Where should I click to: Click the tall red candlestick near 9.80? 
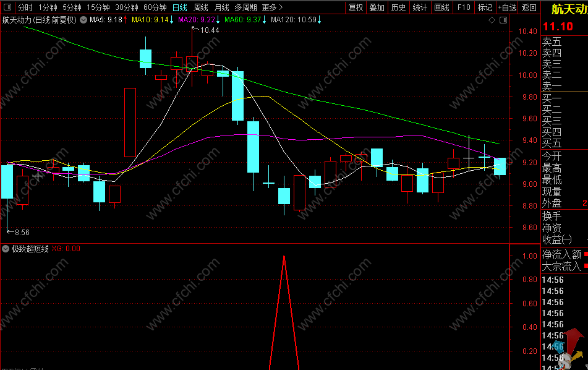[130, 123]
